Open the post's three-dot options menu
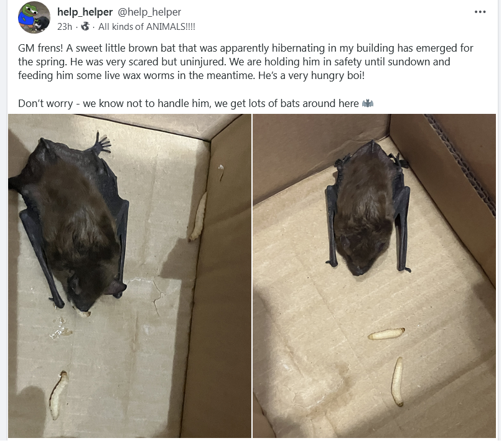The image size is (504, 443). point(480,12)
